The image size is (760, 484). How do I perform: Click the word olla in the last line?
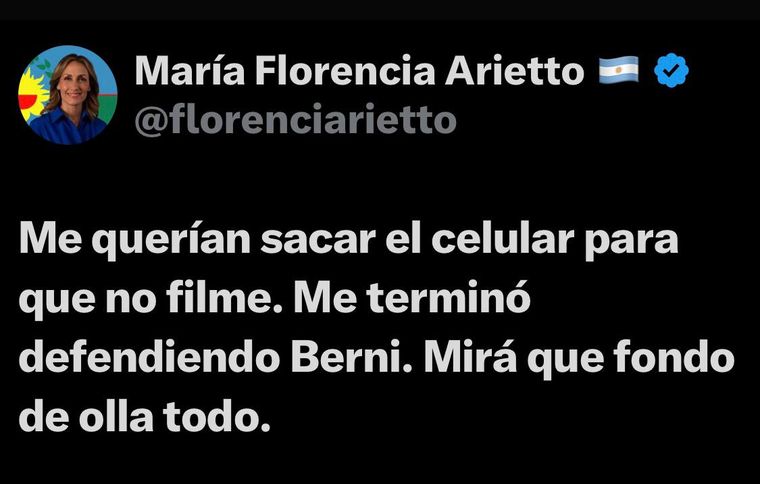116,417
